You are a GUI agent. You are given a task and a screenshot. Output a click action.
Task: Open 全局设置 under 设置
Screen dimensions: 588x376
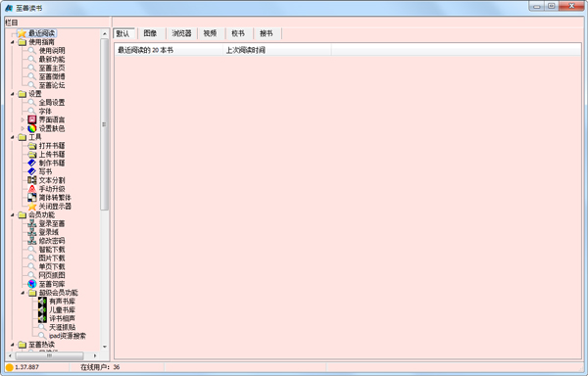click(52, 102)
